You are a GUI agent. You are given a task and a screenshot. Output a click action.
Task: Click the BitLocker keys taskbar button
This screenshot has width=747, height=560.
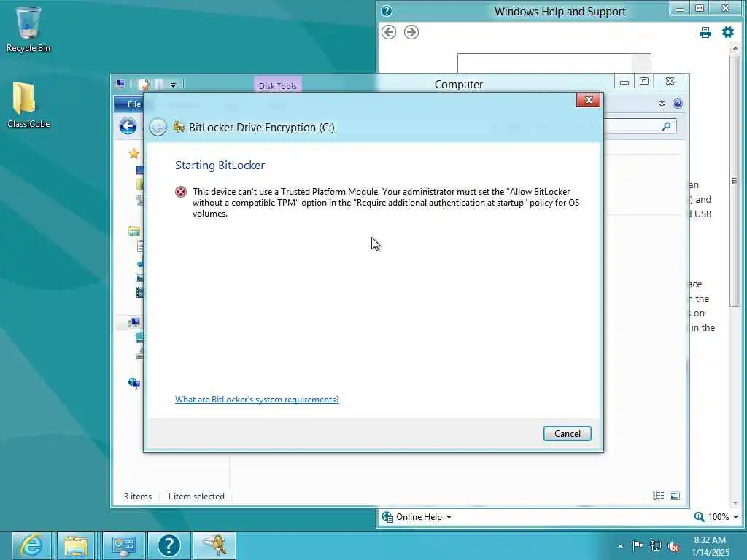(x=214, y=545)
